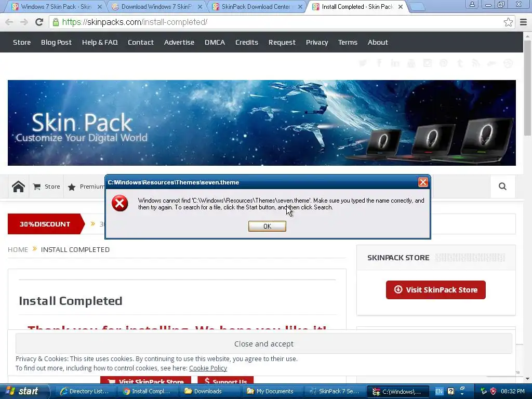The image size is (532, 399).
Task: Click the HOME breadcrumb link
Action: click(18, 249)
